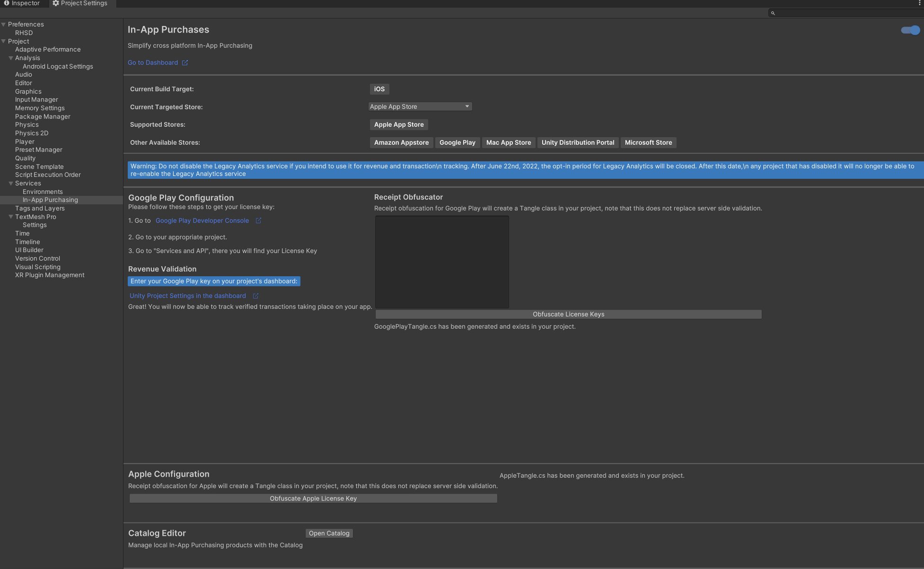Disable the In-App Purchases toggle switch
Screen dimensions: 924x569
(x=910, y=30)
